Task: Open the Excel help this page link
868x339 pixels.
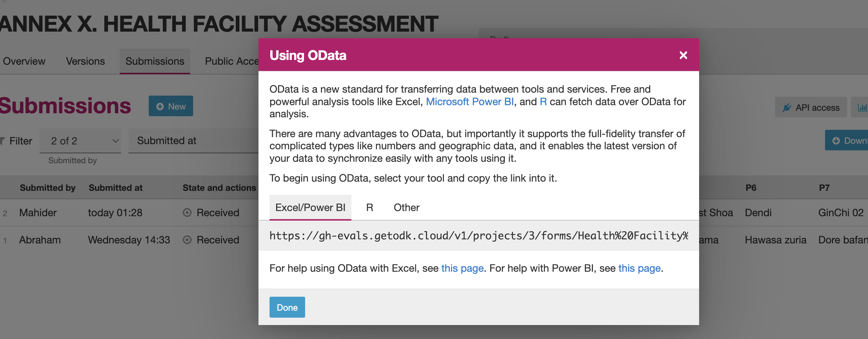Action: coord(462,268)
